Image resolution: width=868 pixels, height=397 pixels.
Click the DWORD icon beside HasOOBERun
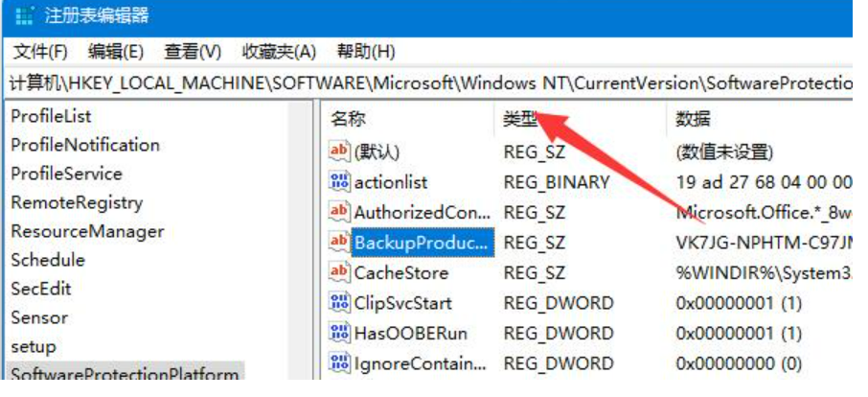[339, 334]
